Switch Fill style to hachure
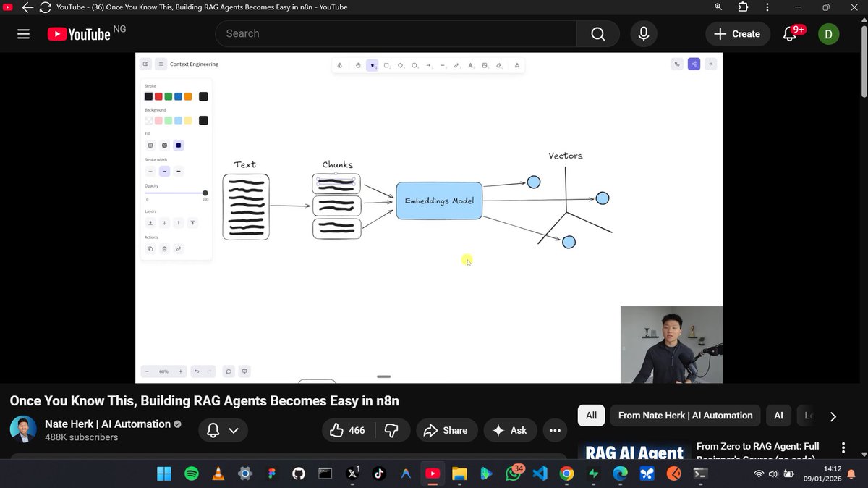The width and height of the screenshot is (868, 488). pos(150,145)
